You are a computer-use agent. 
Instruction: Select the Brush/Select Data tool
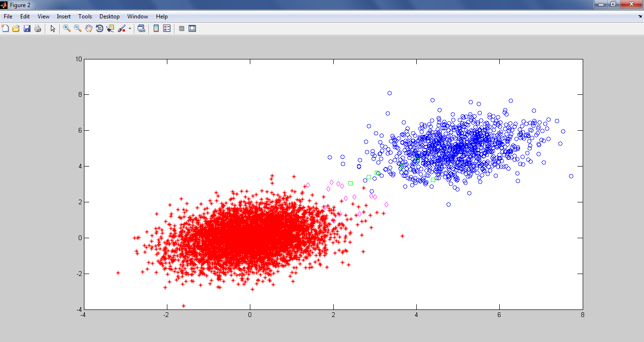click(x=122, y=28)
